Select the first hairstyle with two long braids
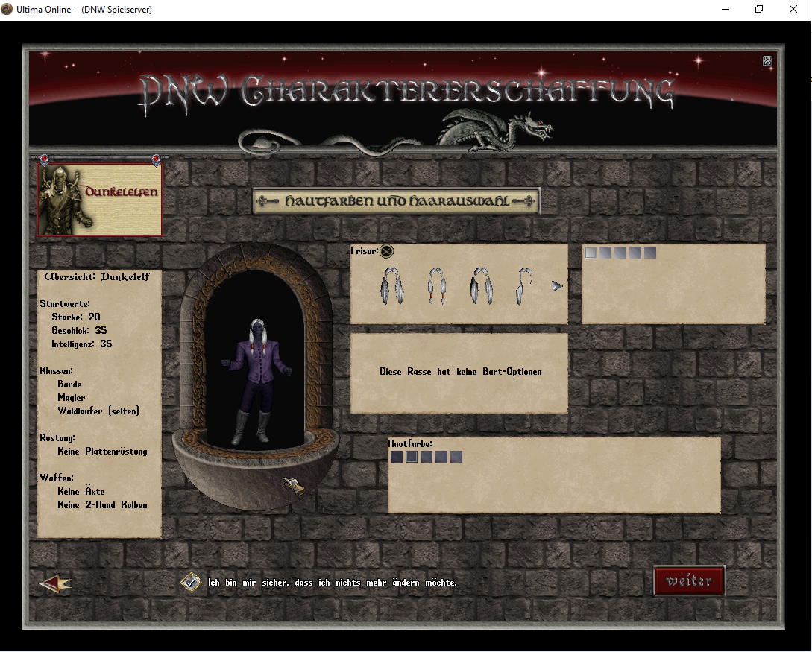The image size is (812, 652). [x=392, y=285]
